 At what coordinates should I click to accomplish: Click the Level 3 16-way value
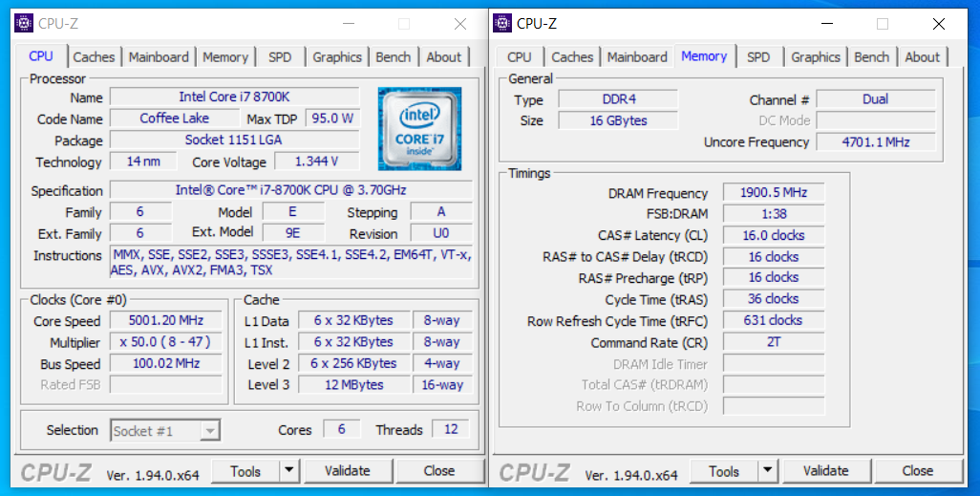coord(442,385)
